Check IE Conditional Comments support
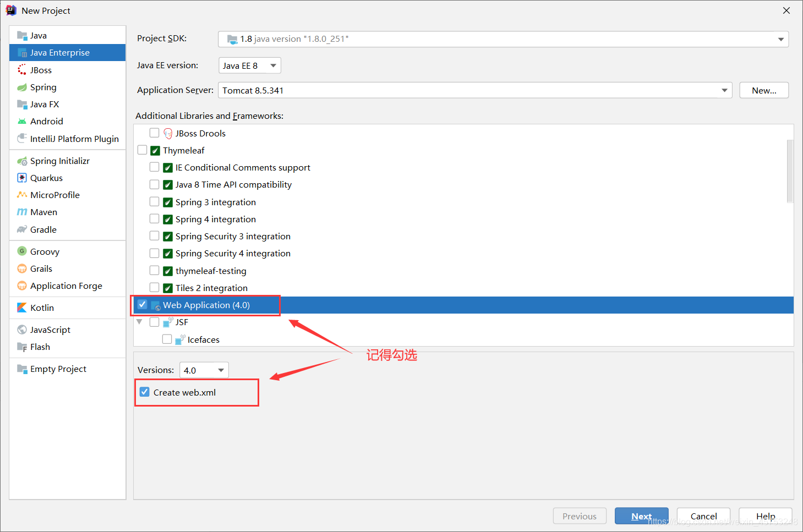The height and width of the screenshot is (532, 803). click(x=155, y=167)
